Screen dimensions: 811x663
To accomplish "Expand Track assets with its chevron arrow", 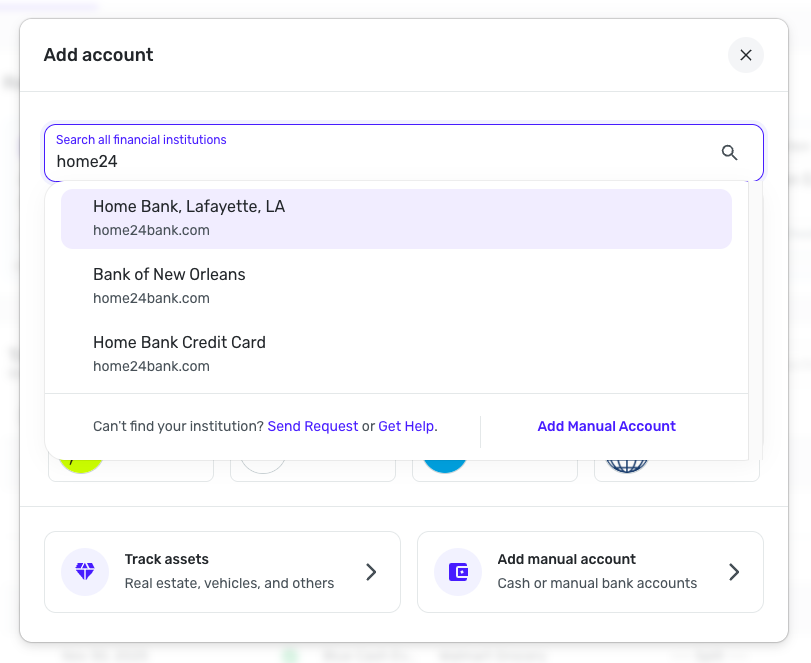I will point(371,572).
